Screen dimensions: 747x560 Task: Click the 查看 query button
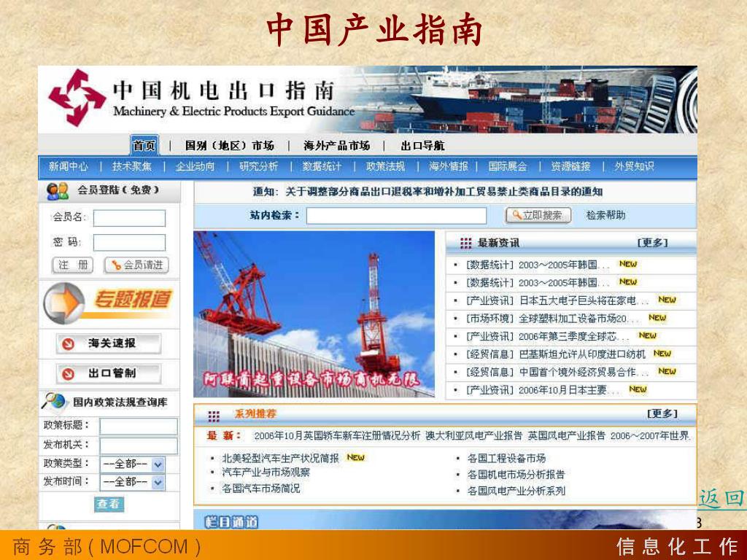pos(109,504)
